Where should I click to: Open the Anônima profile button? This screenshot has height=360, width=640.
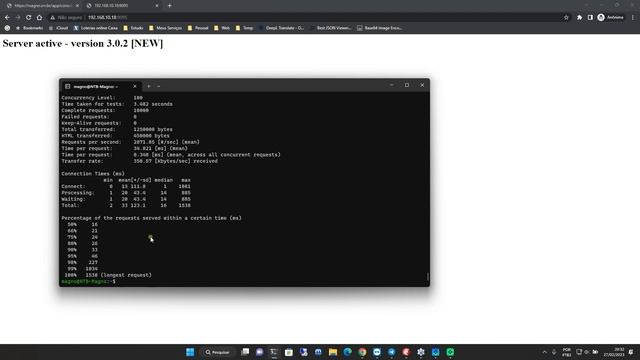[611, 18]
